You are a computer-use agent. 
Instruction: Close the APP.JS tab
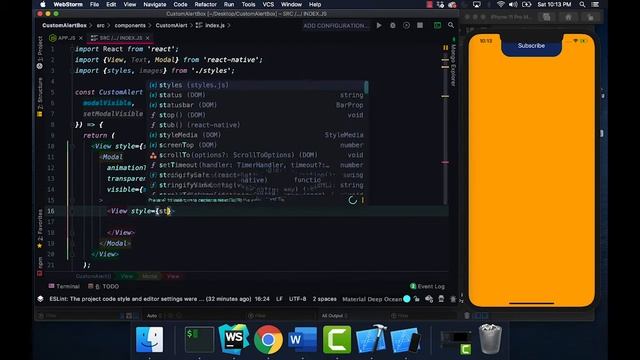81,38
